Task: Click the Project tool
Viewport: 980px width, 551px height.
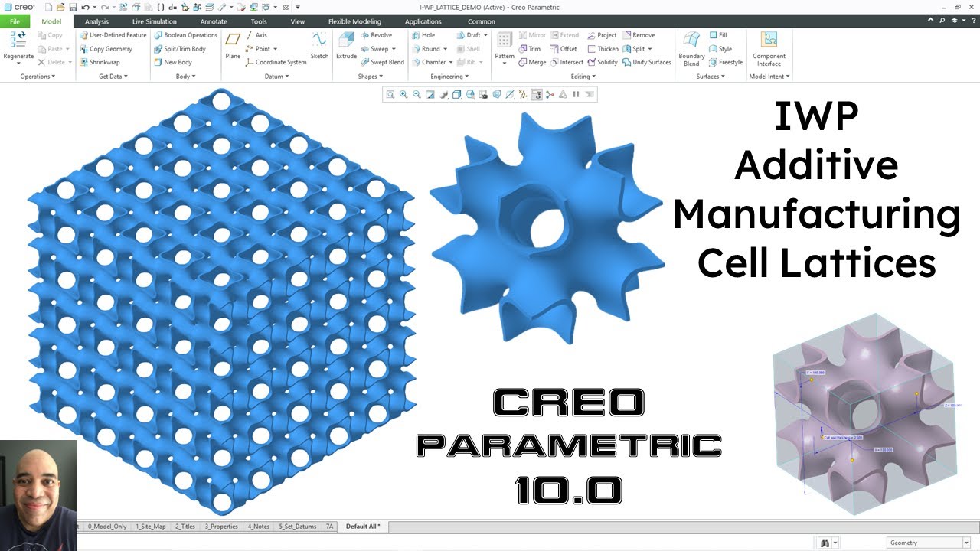Action: click(x=602, y=35)
